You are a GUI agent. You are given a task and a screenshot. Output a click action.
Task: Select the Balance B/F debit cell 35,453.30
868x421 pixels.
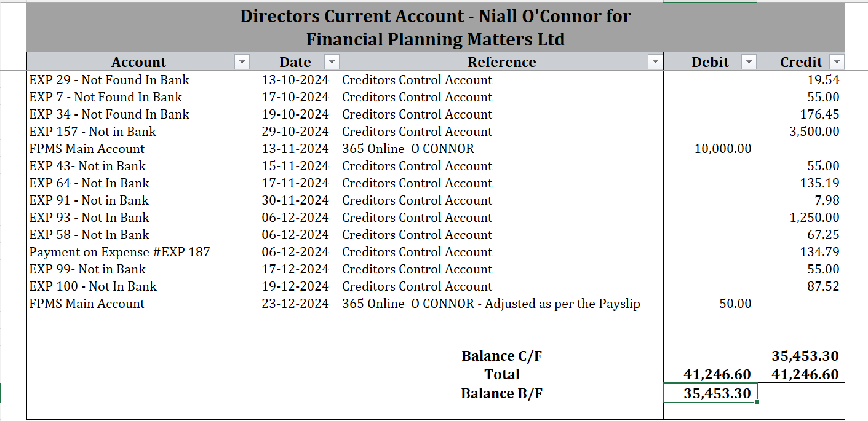pos(710,393)
